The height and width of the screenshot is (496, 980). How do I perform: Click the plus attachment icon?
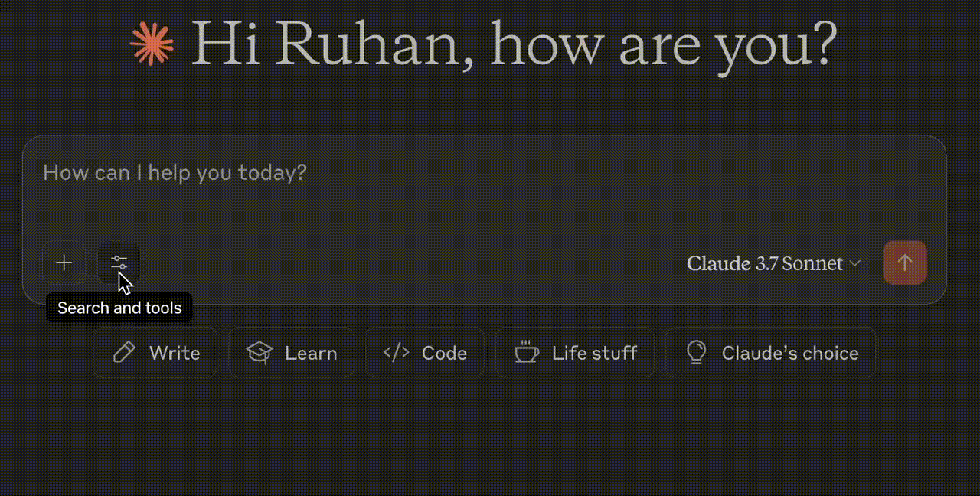tap(64, 263)
